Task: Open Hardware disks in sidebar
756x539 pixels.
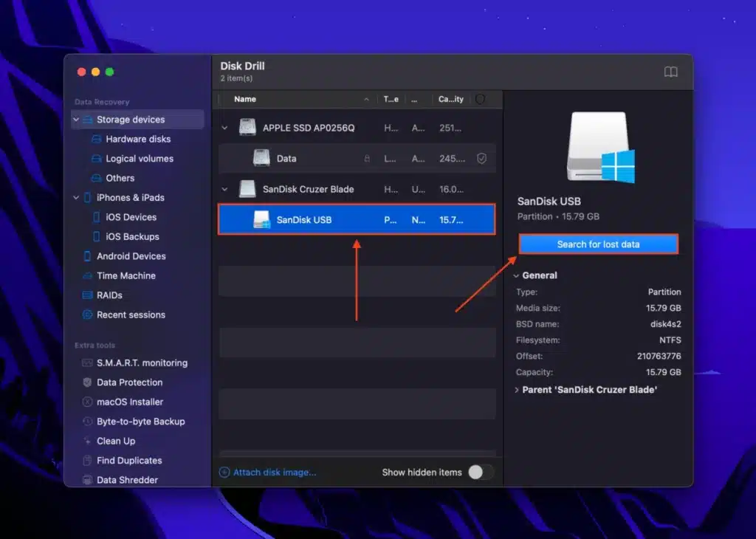Action: point(138,139)
